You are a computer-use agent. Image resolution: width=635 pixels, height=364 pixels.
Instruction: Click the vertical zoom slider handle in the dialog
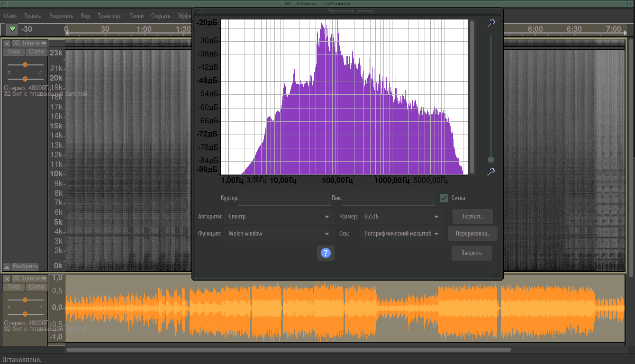491,160
